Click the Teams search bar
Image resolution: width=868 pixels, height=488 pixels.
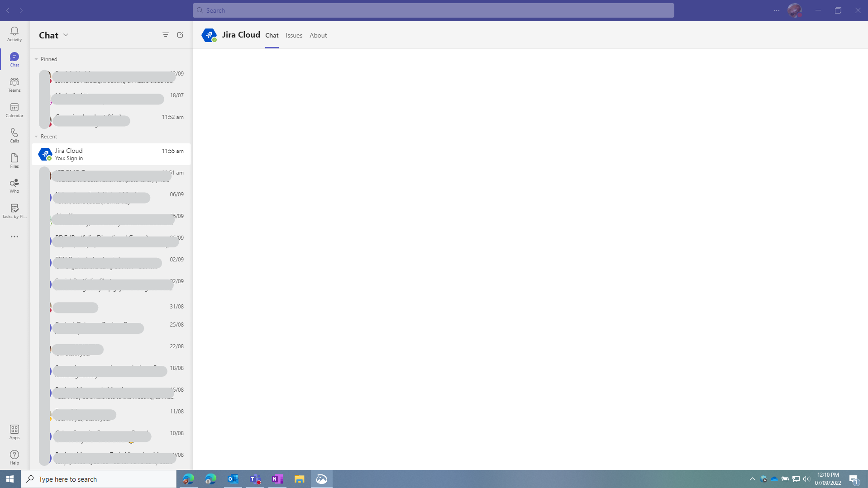click(x=434, y=10)
